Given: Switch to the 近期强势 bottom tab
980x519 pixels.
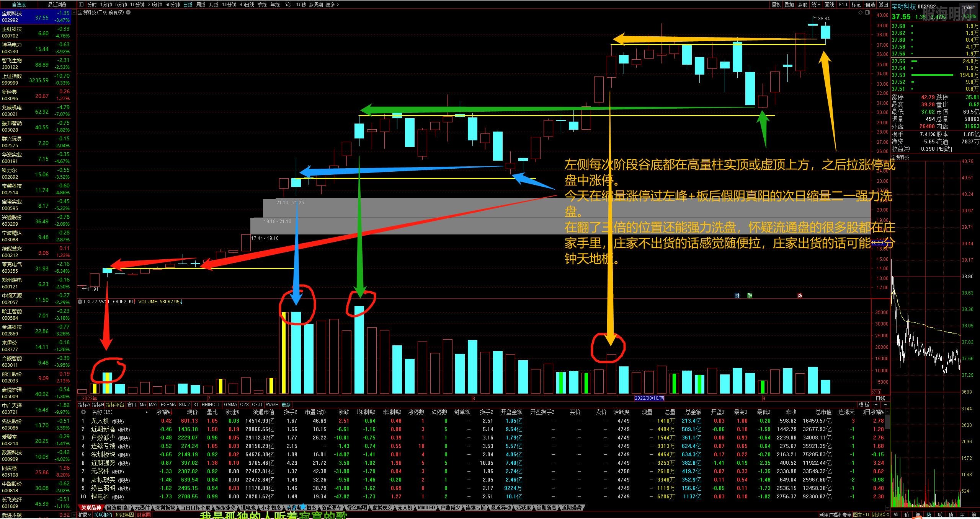Looking at the screenshot, I should pos(572,508).
